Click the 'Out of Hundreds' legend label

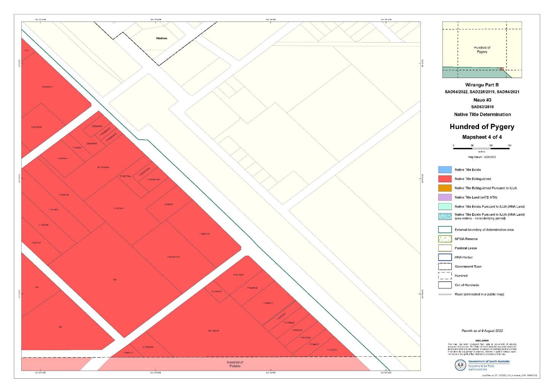coord(467,285)
